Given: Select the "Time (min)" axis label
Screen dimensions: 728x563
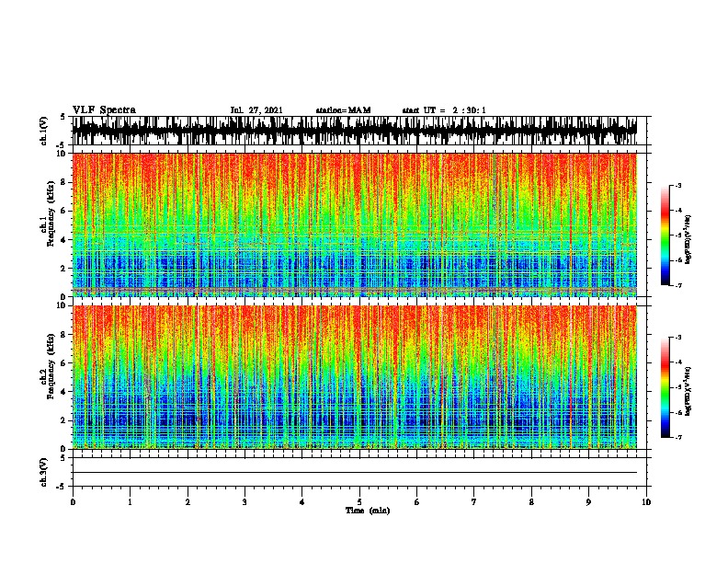Looking at the screenshot, I should (x=368, y=511).
